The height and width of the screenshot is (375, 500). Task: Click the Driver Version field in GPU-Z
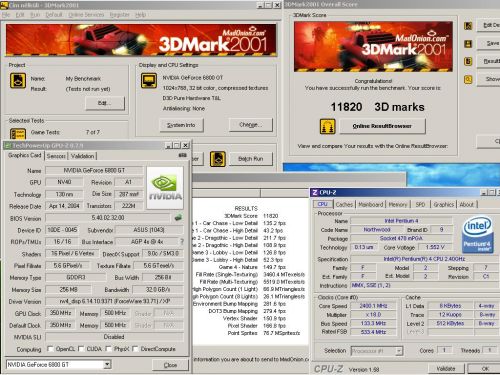[114, 301]
